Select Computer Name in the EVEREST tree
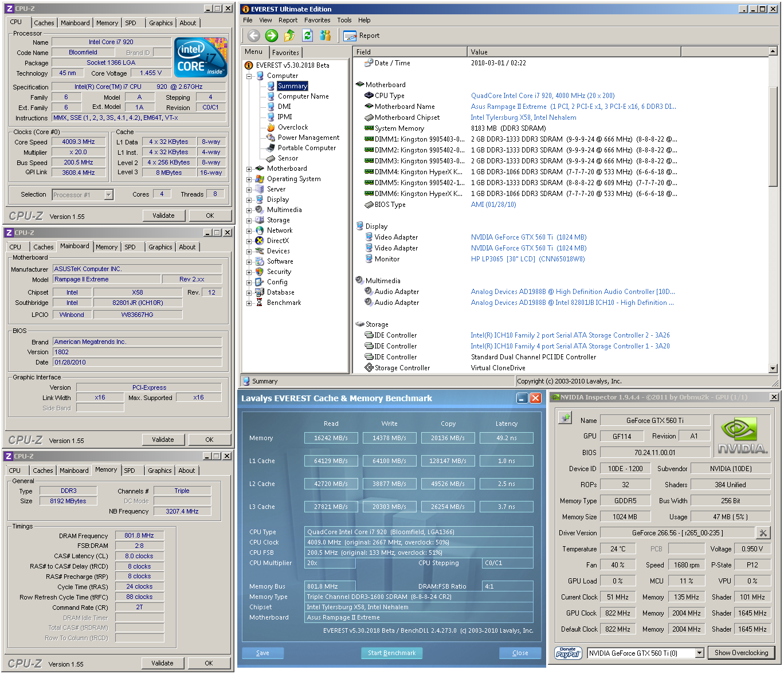 coord(303,96)
